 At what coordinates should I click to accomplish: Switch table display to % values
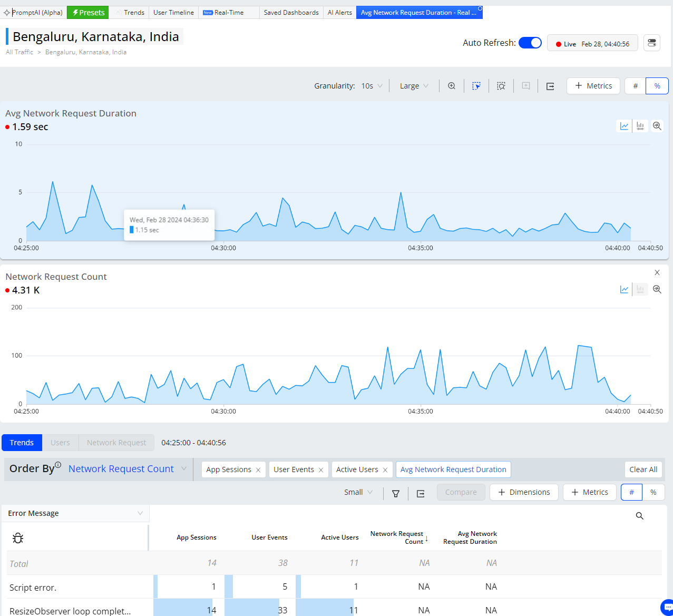[654, 492]
